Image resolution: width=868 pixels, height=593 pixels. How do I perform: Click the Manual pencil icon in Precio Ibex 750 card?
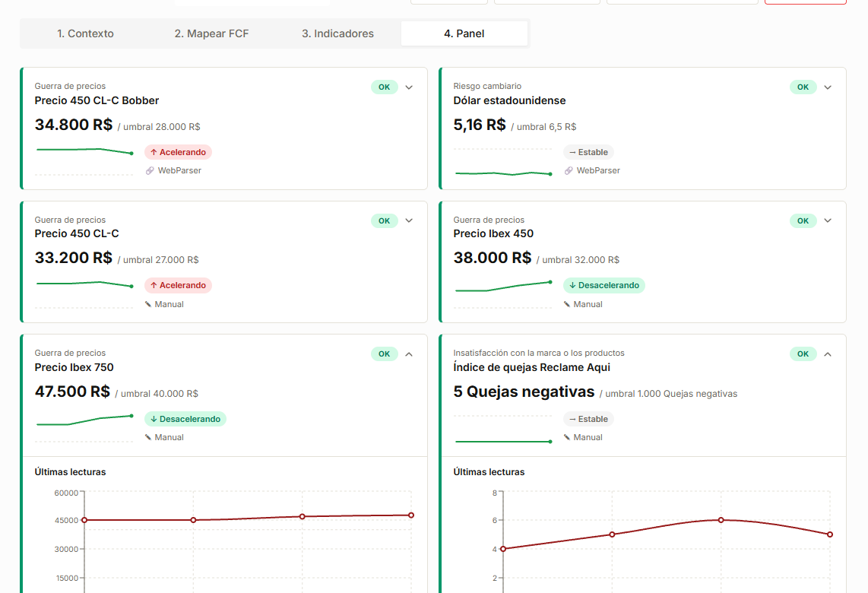click(148, 437)
